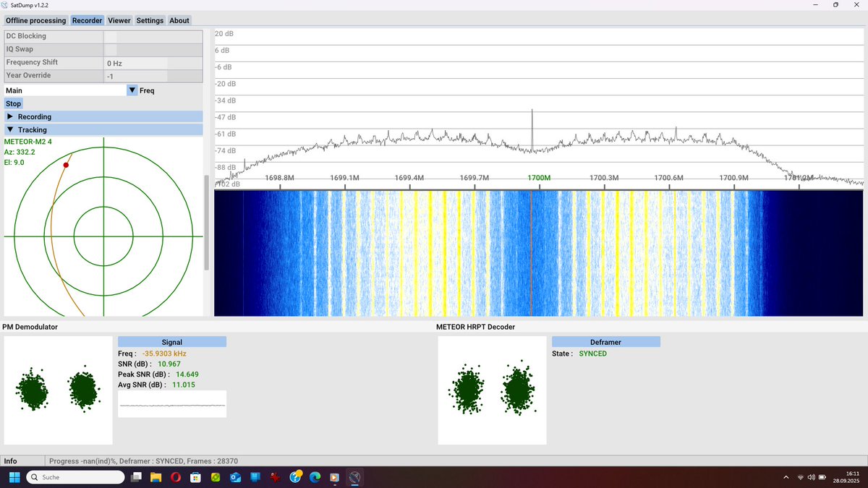Select the Recorder tab
Viewport: 868px width, 488px height.
coord(87,20)
